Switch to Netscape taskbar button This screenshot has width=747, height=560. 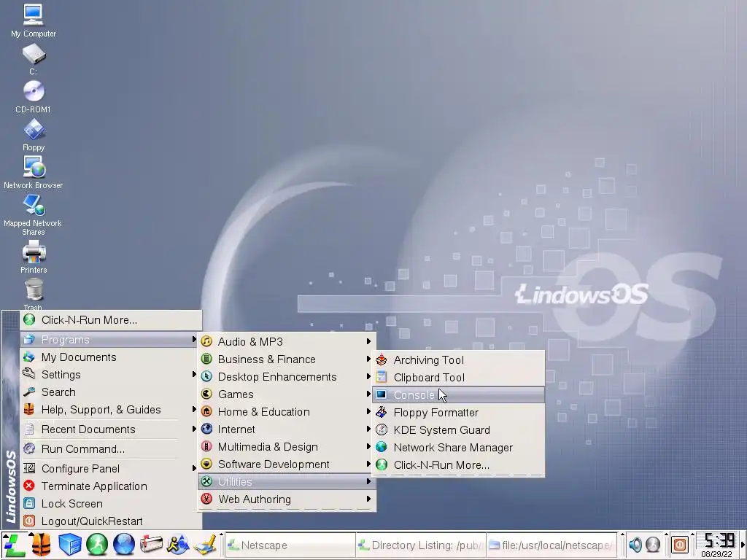coord(290,545)
